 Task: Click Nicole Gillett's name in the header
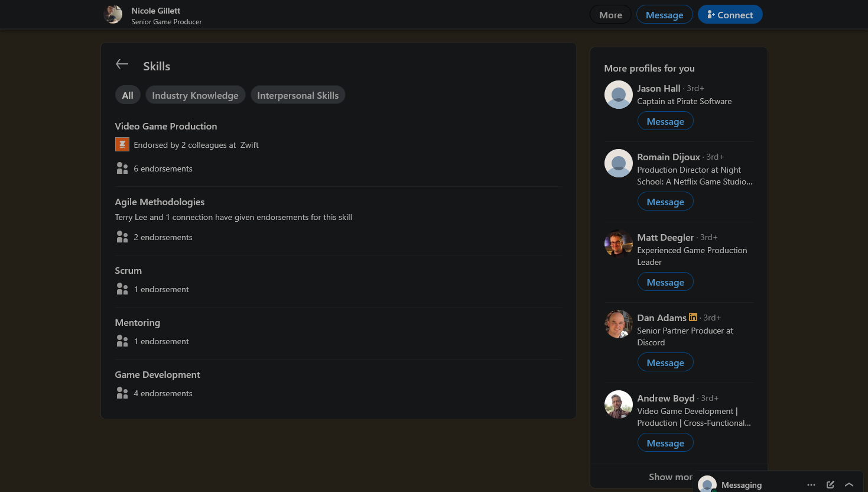click(156, 11)
